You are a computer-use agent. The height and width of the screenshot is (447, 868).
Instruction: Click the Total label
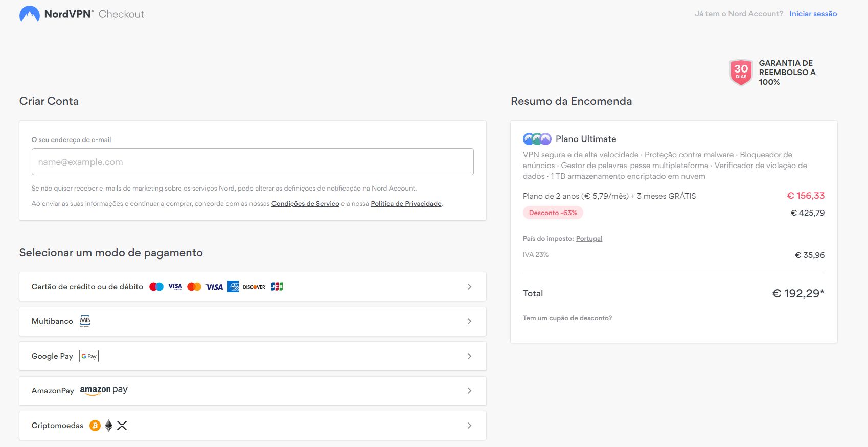(533, 293)
